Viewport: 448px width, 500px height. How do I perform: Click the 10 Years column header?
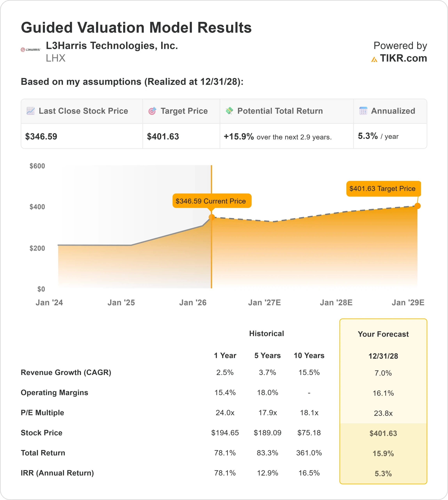pyautogui.click(x=309, y=356)
